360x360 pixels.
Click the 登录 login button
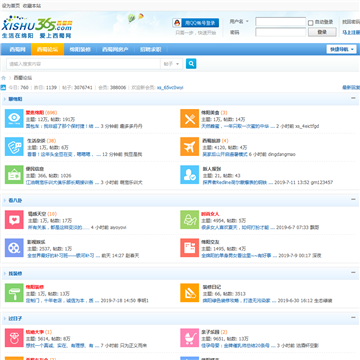[322, 32]
